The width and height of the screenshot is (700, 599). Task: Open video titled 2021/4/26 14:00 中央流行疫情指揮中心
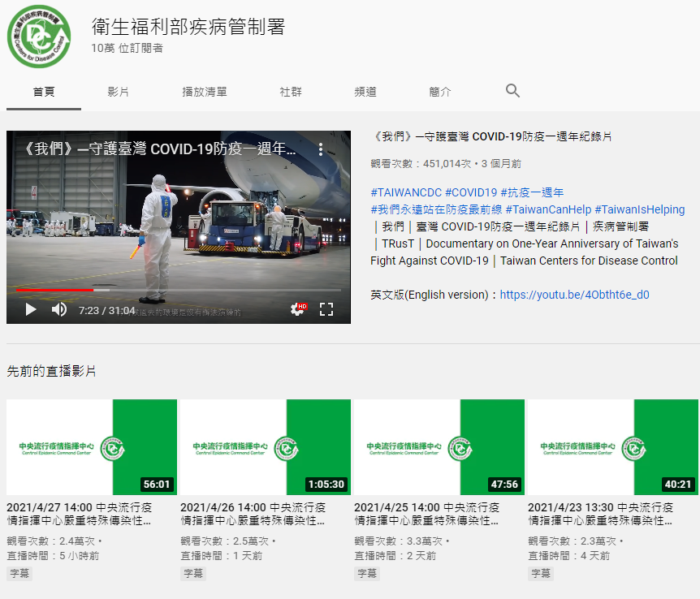tap(253, 515)
